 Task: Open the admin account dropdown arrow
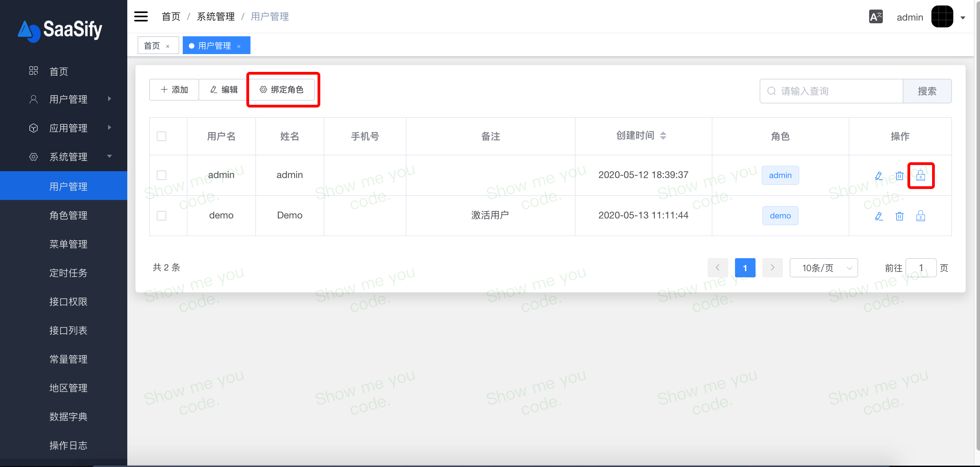pos(963,17)
